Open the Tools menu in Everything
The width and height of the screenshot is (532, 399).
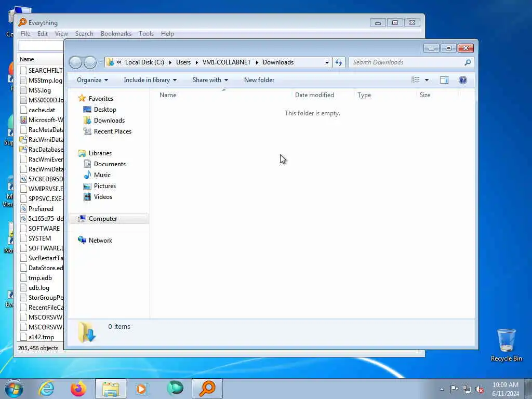[146, 34]
